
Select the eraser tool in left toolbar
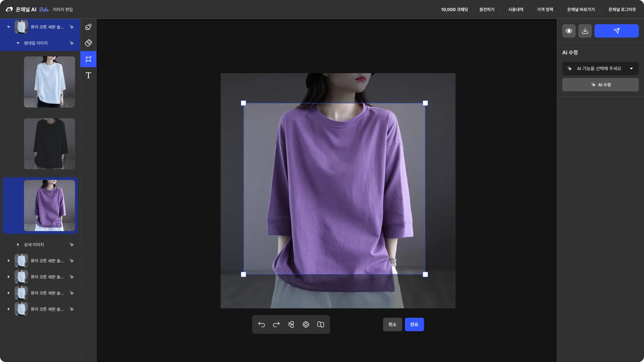coord(88,43)
